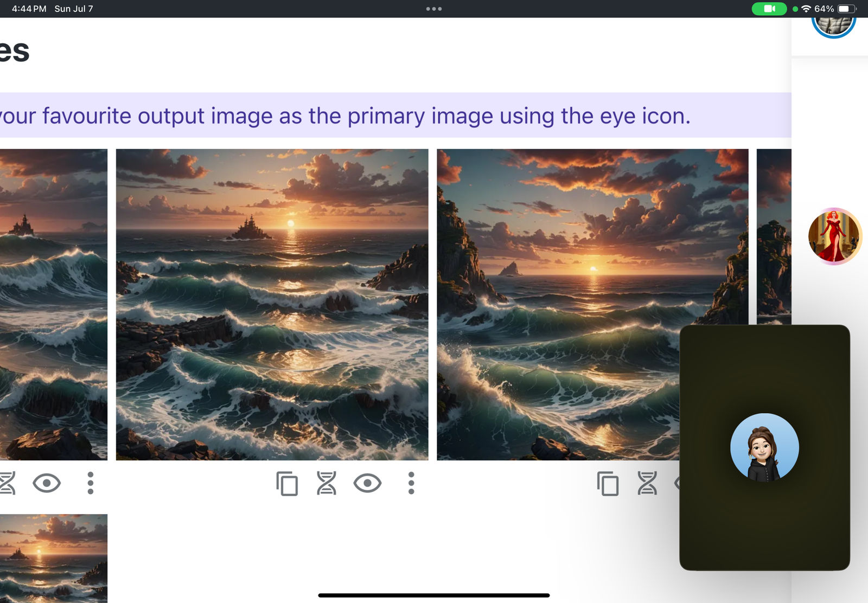Tap the memoji avatar in the video call window
868x603 pixels.
click(764, 447)
